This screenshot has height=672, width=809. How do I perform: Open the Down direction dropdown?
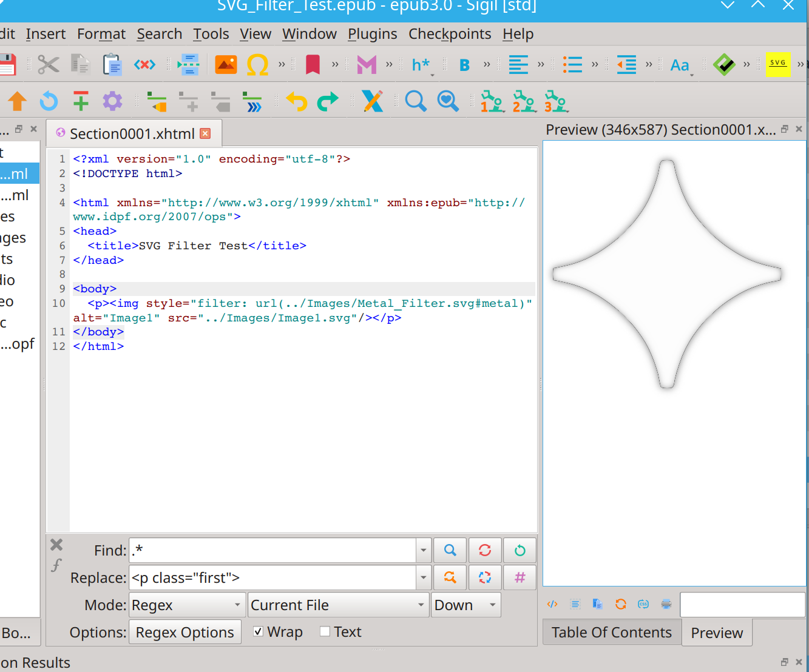coord(465,605)
